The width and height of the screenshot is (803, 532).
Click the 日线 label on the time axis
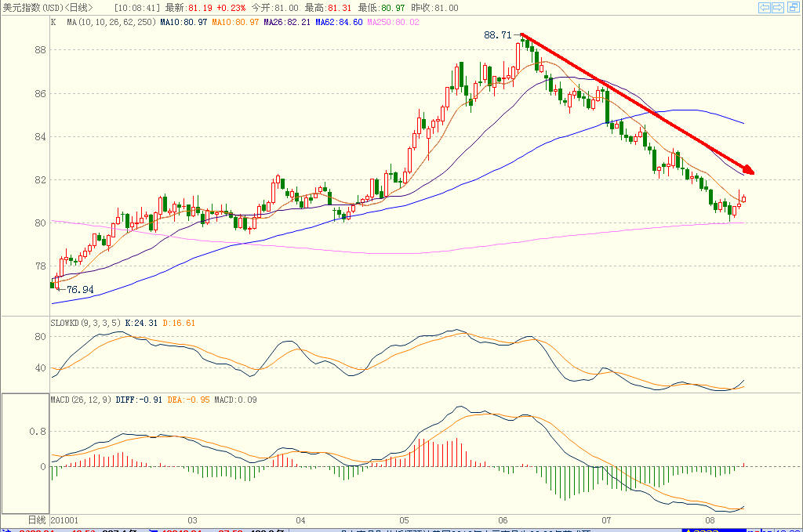coord(37,520)
